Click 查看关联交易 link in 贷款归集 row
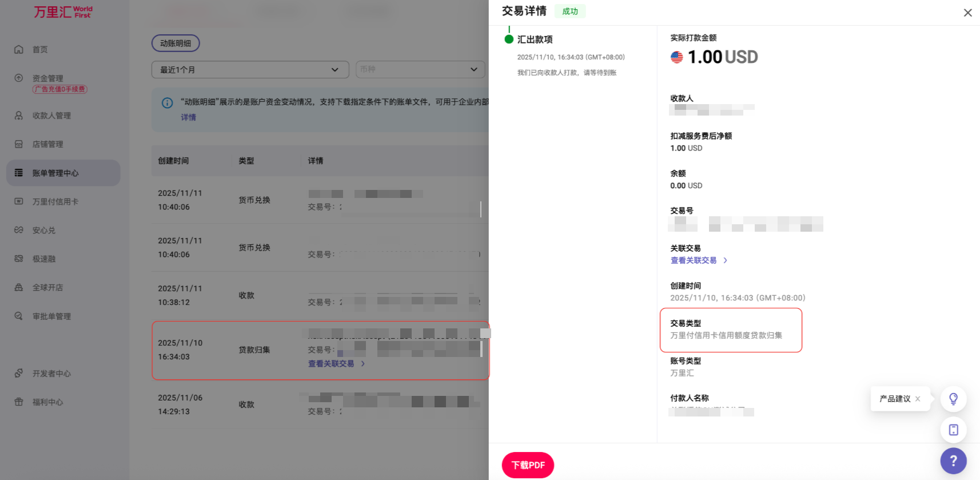 point(331,364)
